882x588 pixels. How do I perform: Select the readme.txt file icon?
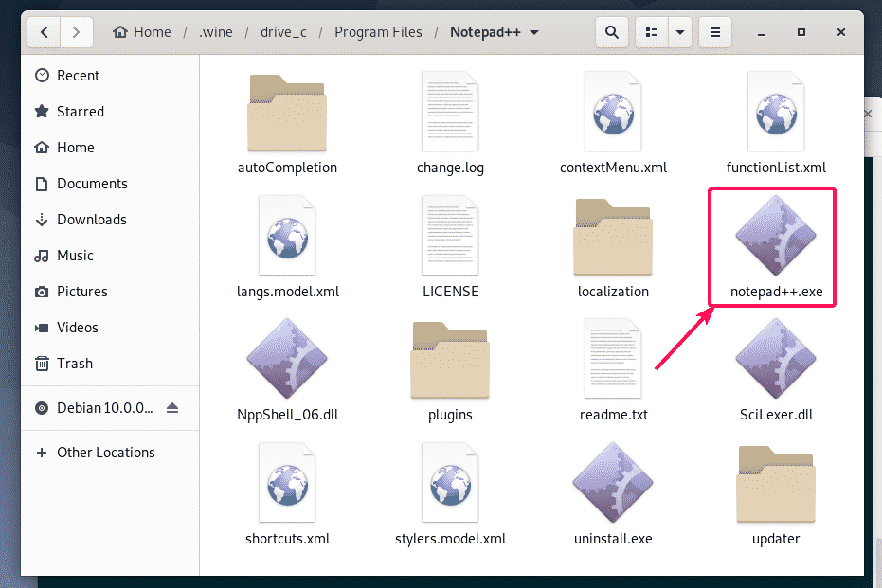point(613,358)
